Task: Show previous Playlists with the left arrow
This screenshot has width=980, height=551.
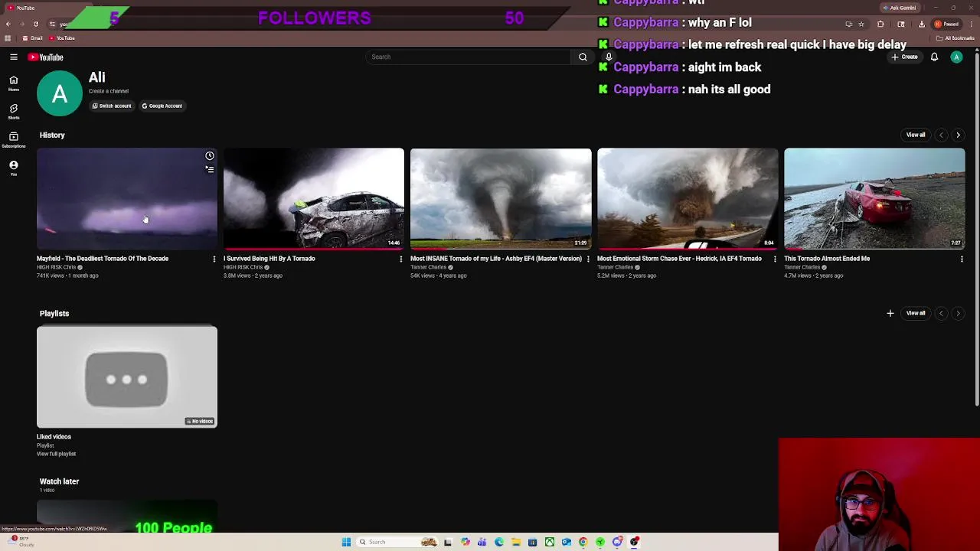Action: click(941, 313)
